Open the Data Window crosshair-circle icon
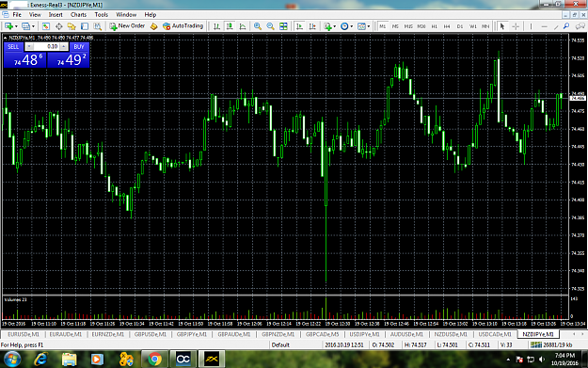 pos(59,26)
